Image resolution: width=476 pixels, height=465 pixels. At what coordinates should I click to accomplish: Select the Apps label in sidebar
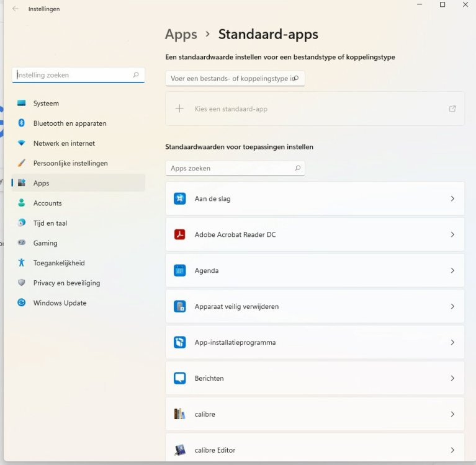42,183
